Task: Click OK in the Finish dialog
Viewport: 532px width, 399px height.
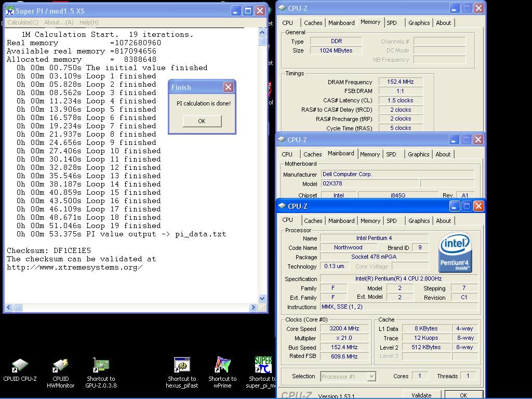Action: 202,121
